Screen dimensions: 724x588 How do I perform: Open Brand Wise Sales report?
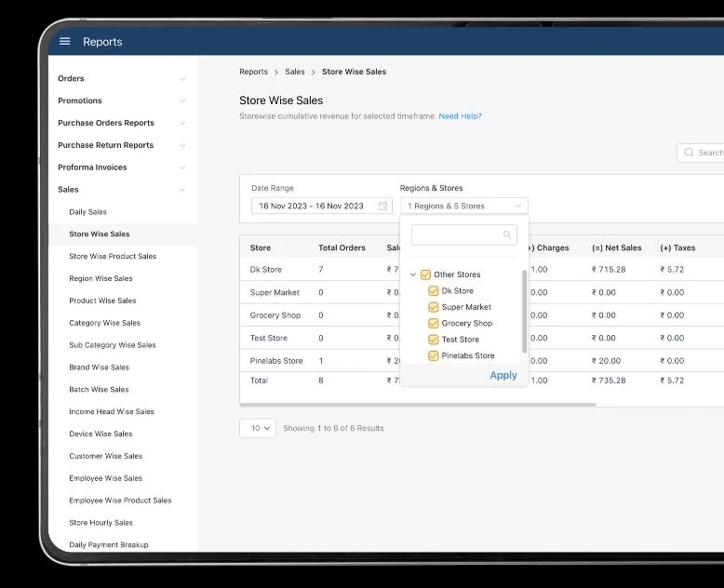click(99, 367)
